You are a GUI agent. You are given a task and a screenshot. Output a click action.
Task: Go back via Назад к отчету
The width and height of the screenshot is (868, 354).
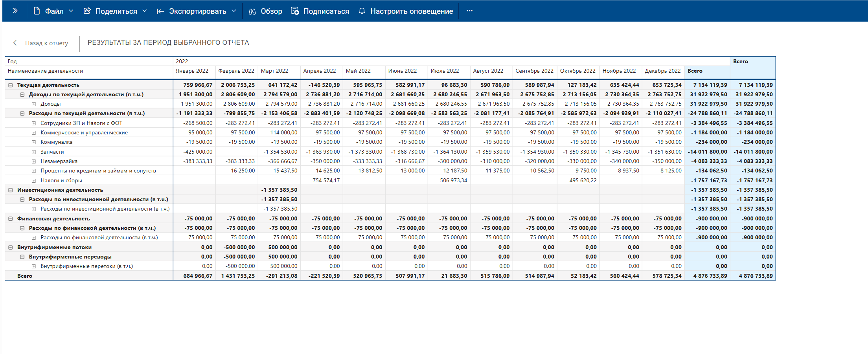(x=41, y=43)
